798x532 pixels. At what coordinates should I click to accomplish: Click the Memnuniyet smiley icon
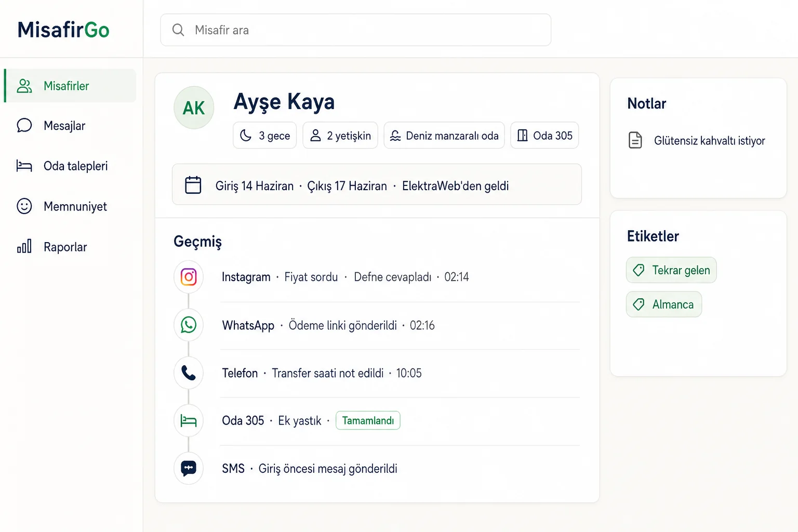point(24,206)
